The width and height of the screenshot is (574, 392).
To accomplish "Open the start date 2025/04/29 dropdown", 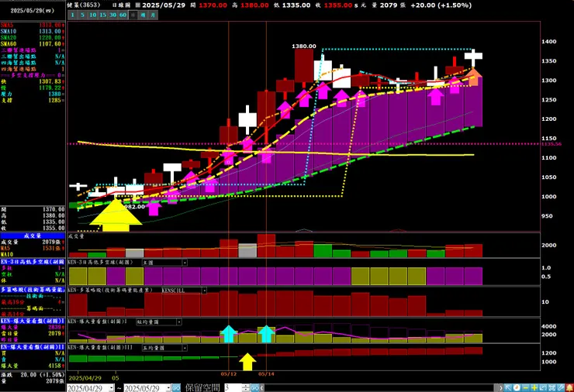I will coord(111,388).
